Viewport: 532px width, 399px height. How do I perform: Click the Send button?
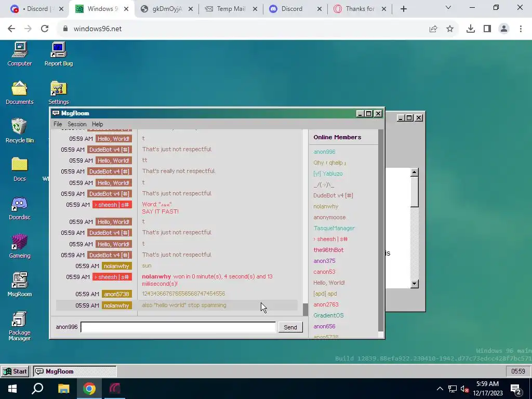coord(290,327)
